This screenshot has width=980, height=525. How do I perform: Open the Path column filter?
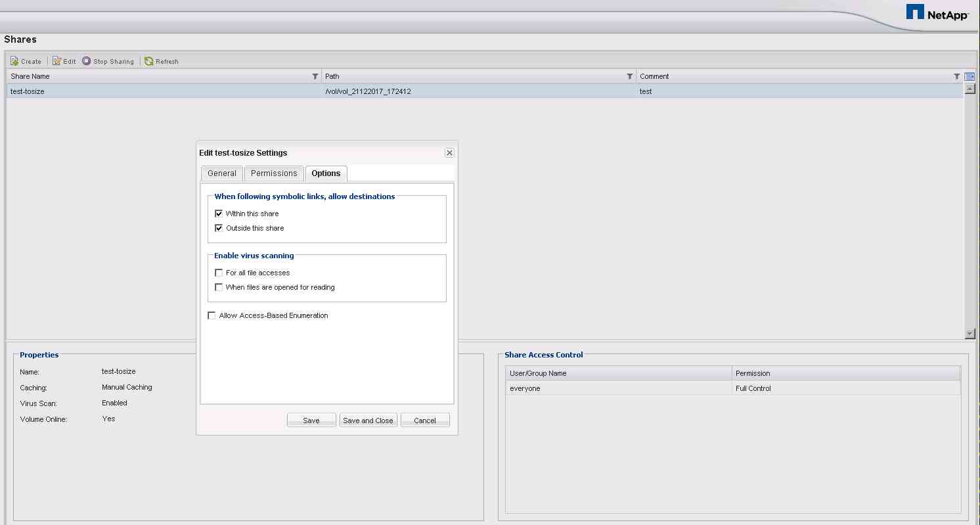click(630, 76)
